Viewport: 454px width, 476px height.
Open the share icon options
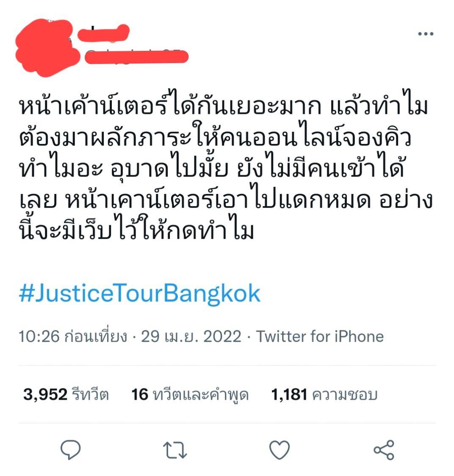[384, 450]
